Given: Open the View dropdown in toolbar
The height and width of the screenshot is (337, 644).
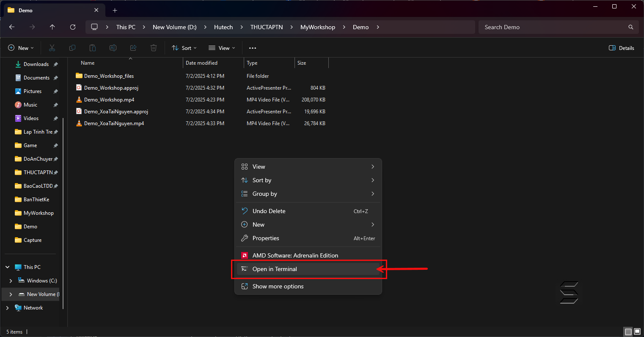Looking at the screenshot, I should (x=222, y=48).
